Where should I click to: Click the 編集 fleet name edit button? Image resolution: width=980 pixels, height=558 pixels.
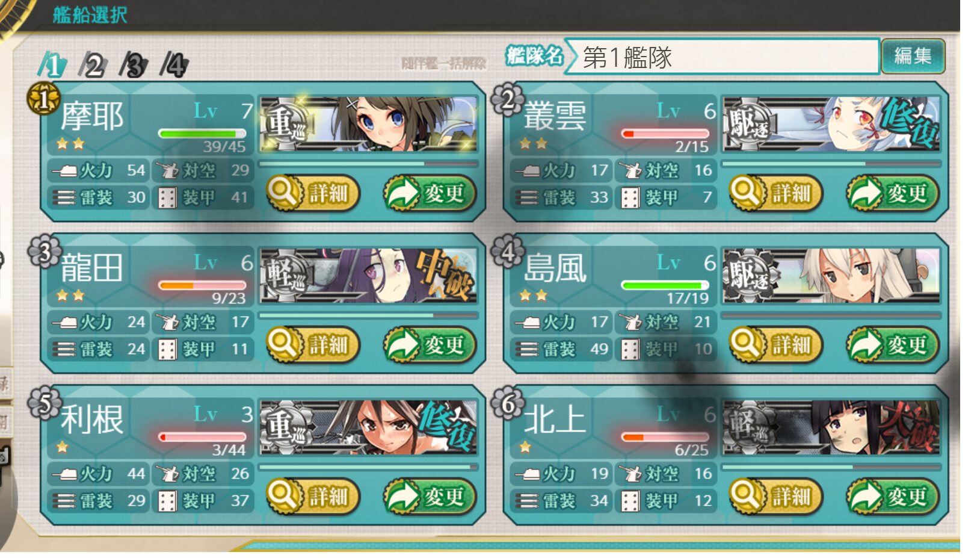[913, 57]
